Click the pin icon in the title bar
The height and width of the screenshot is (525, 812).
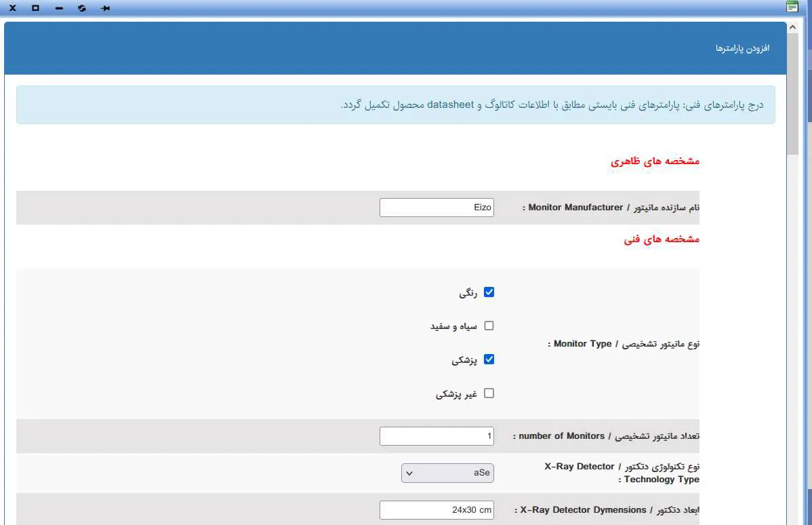pyautogui.click(x=105, y=8)
